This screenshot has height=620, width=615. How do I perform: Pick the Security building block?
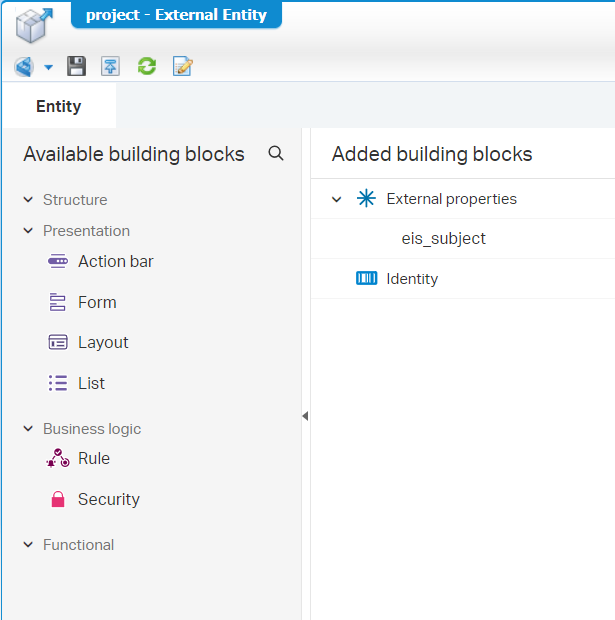[108, 499]
